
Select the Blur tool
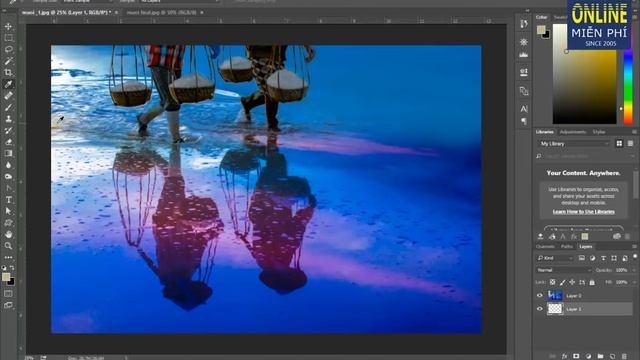coord(8,165)
